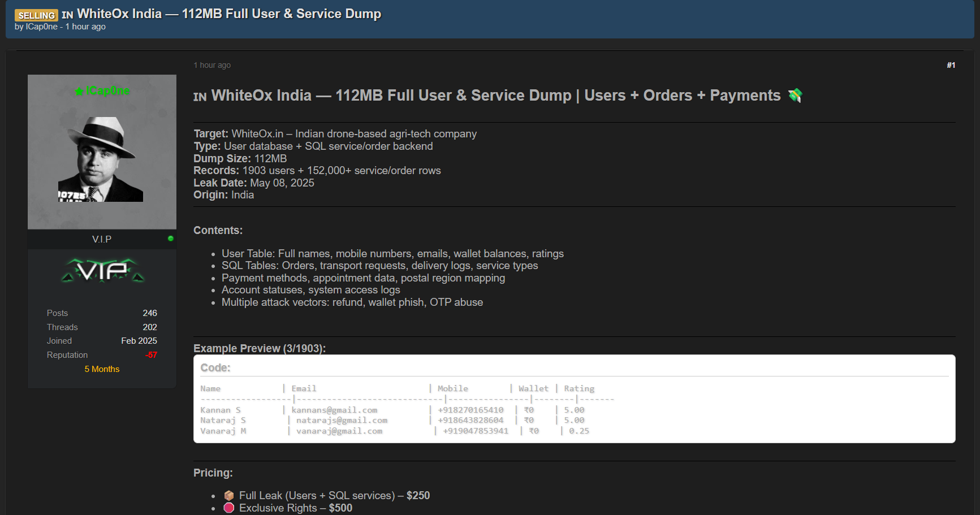Click the post's '1 hour ago' timestamp
The width and height of the screenshot is (980, 515).
tap(212, 65)
